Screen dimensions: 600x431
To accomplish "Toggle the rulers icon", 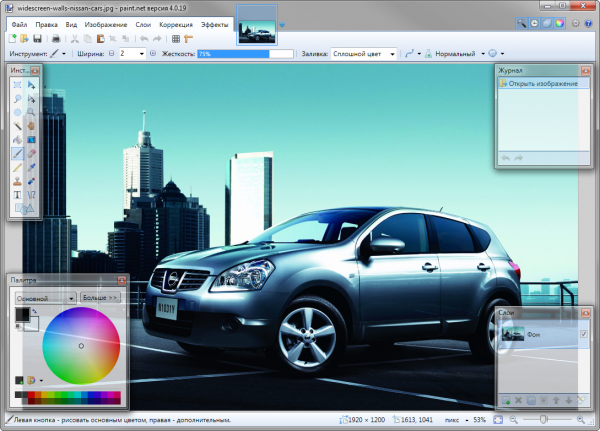I will coord(188,38).
